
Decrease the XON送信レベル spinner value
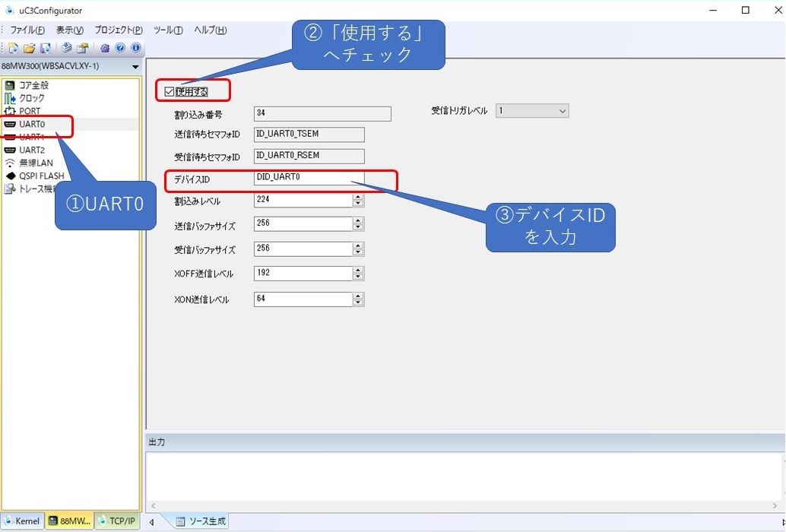[x=358, y=302]
